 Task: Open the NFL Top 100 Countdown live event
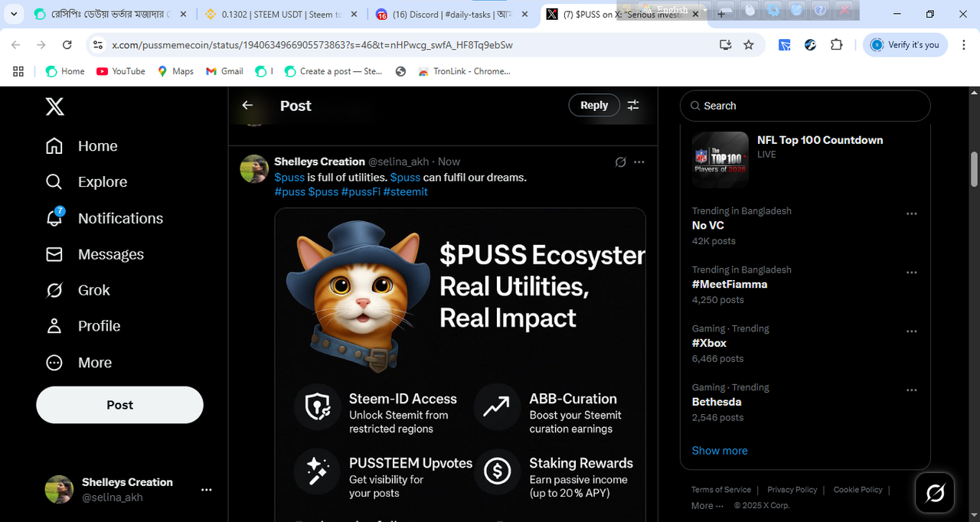pyautogui.click(x=805, y=160)
